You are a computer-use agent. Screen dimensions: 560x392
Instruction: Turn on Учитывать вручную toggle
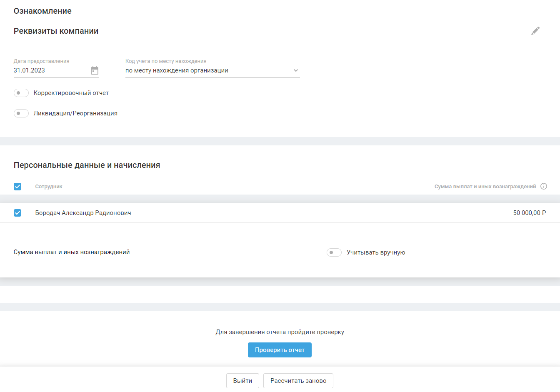[334, 252]
